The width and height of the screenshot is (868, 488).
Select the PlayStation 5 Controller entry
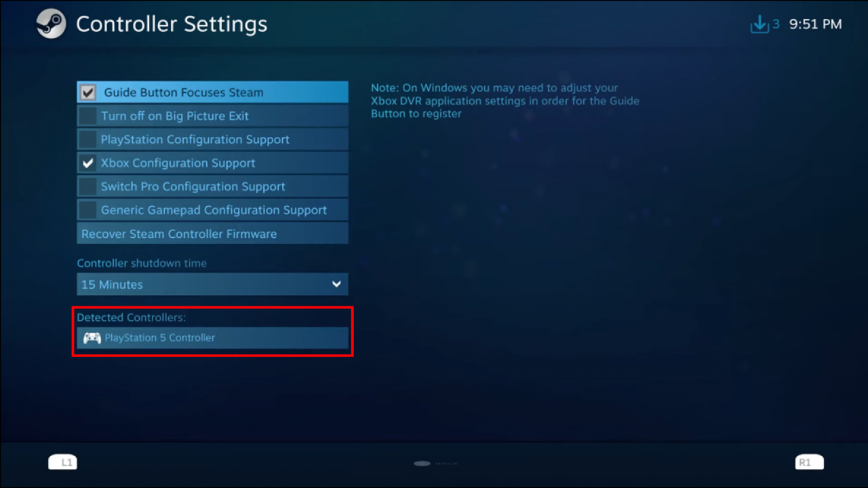click(x=212, y=338)
